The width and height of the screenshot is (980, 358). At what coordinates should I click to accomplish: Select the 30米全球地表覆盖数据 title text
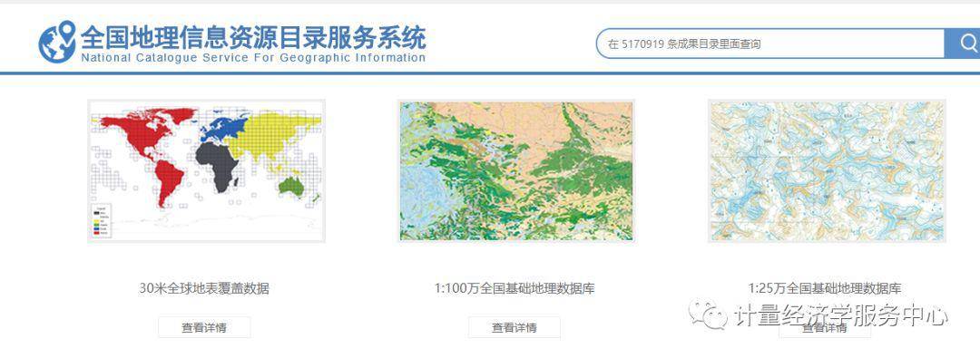tap(204, 288)
